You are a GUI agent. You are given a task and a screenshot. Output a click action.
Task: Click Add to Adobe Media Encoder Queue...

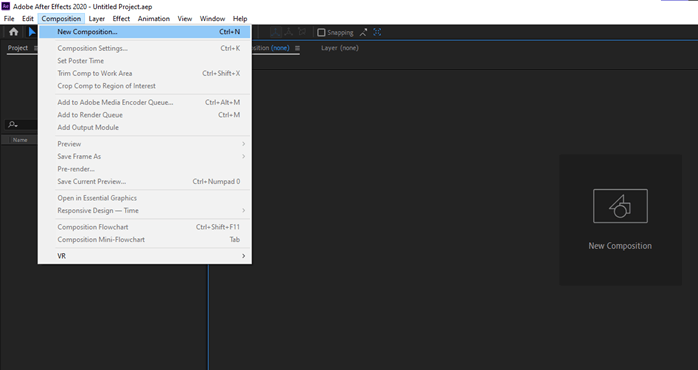(x=145, y=102)
